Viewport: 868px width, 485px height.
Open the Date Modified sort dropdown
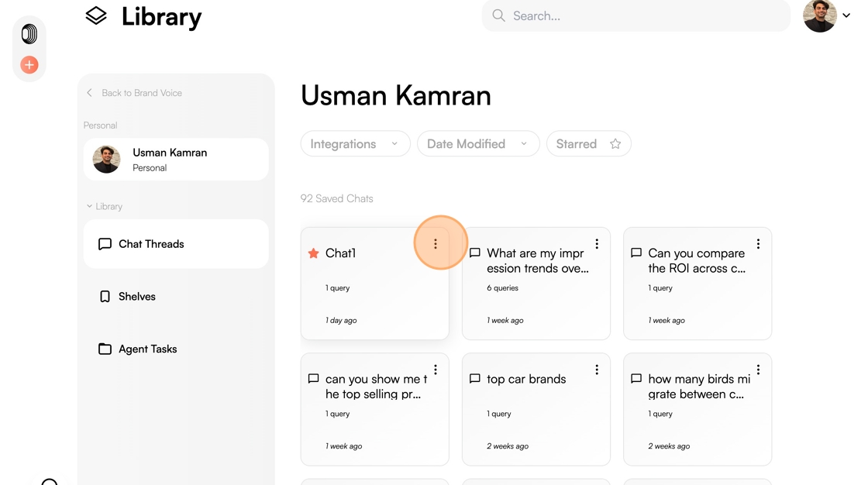coord(478,144)
